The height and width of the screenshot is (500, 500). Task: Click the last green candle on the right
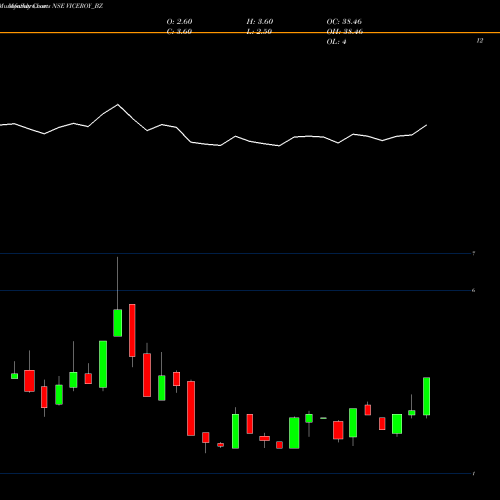click(426, 396)
